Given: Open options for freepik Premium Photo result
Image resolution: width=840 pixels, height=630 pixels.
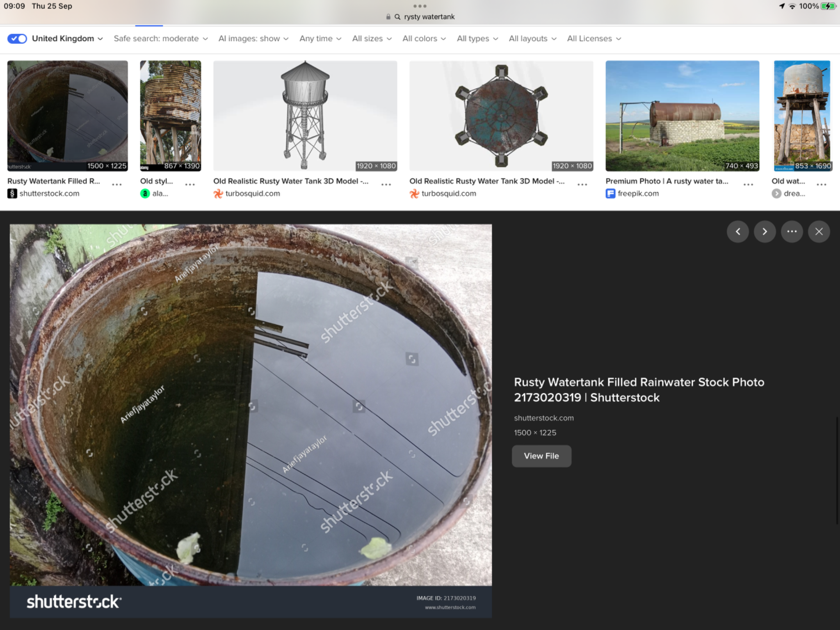Looking at the screenshot, I should pyautogui.click(x=748, y=185).
